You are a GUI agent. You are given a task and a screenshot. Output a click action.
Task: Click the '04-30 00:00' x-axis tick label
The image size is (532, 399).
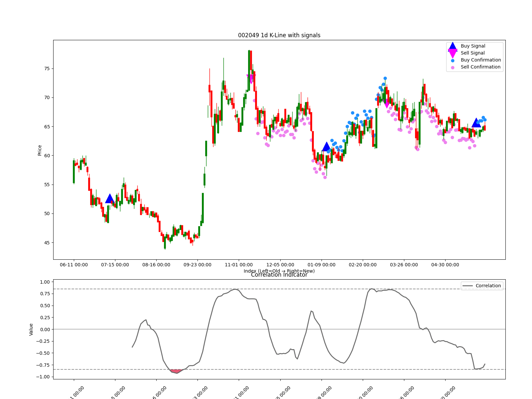click(445, 265)
